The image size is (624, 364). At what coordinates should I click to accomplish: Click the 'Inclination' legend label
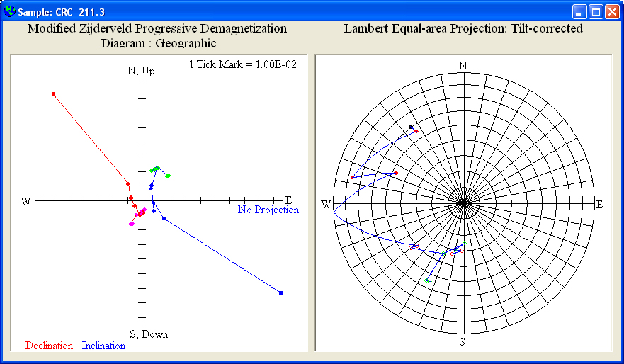coord(103,346)
